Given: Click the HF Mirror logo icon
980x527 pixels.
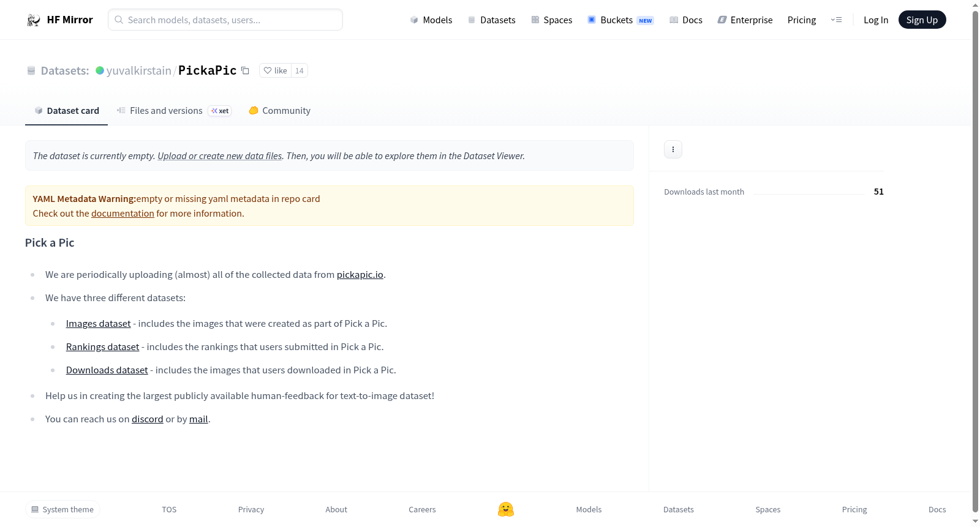Looking at the screenshot, I should [x=34, y=20].
